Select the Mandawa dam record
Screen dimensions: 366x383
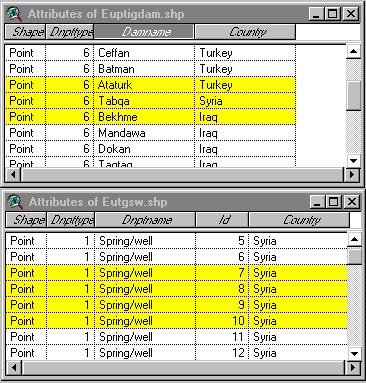(x=151, y=133)
